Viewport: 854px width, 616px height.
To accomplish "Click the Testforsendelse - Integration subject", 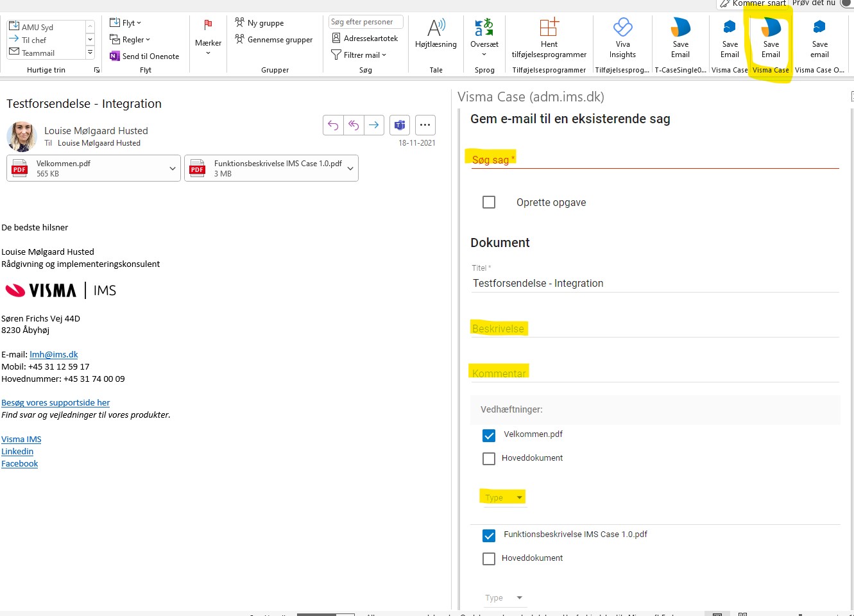I will [x=84, y=103].
